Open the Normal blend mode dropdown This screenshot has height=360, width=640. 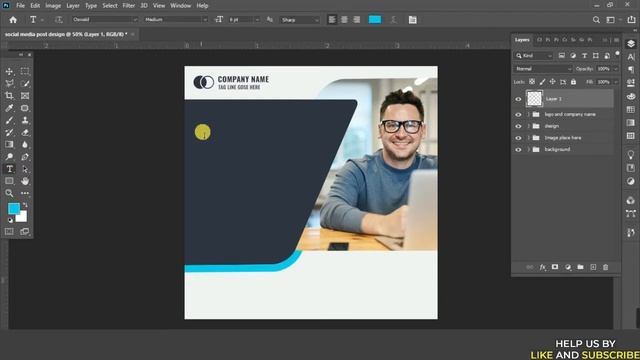point(543,69)
